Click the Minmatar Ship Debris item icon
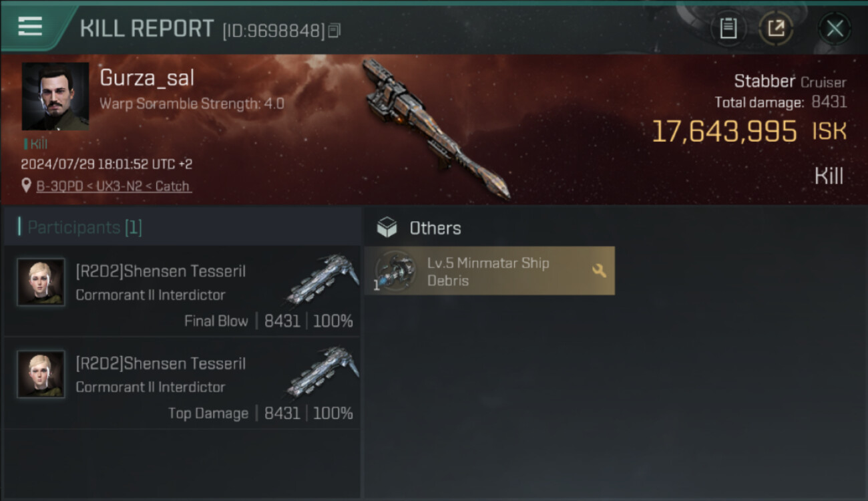This screenshot has width=868, height=501. (x=395, y=271)
